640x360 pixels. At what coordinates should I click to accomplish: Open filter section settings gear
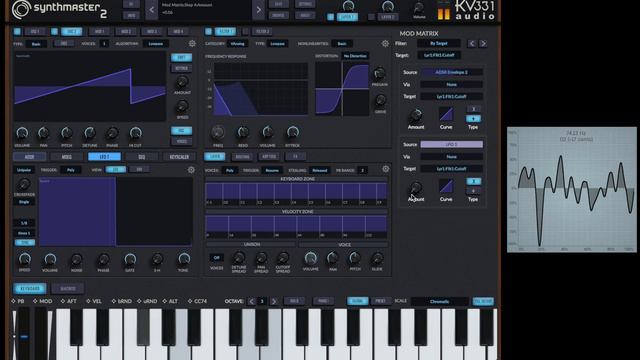click(x=385, y=43)
